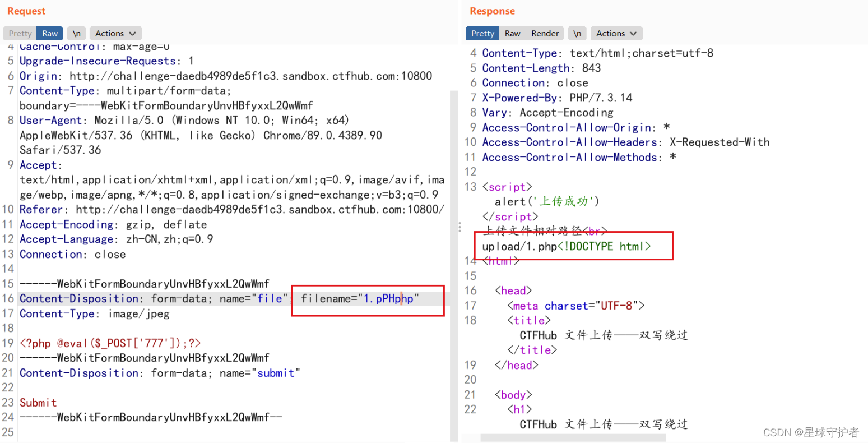
Task: Open the Request Actions dropdown
Action: [x=115, y=34]
